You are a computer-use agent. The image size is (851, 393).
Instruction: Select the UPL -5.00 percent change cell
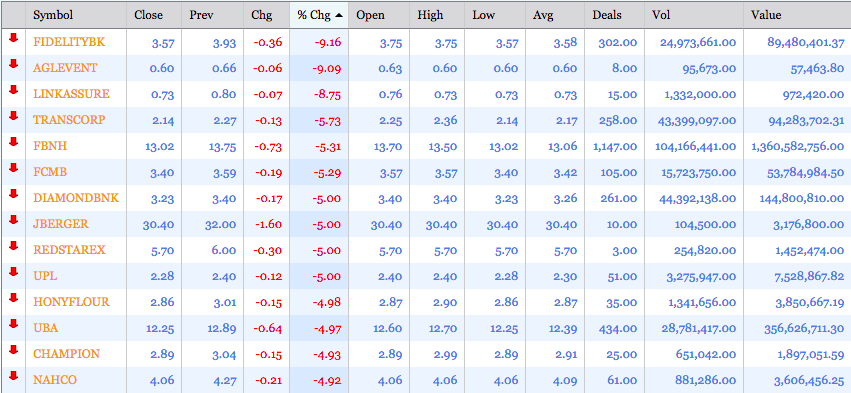tap(319, 276)
